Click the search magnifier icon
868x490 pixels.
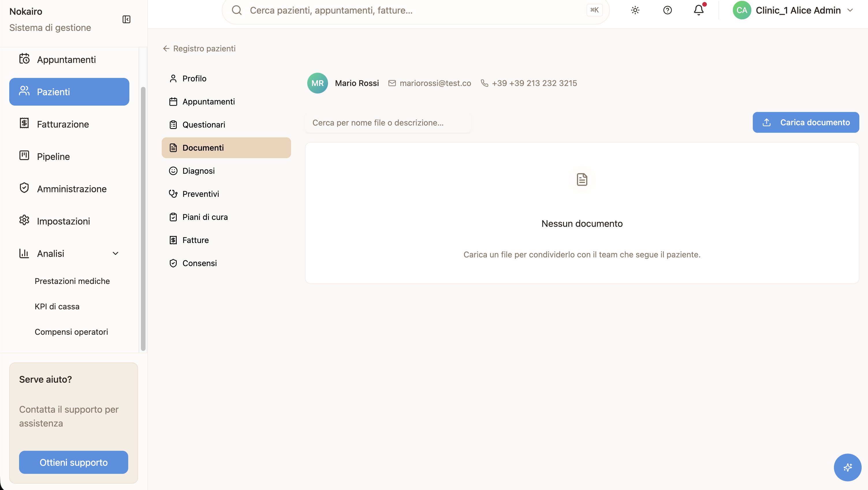tap(237, 10)
